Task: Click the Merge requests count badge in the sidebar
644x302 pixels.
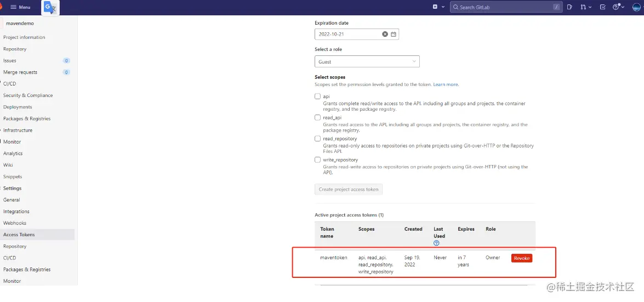Action: [66, 72]
